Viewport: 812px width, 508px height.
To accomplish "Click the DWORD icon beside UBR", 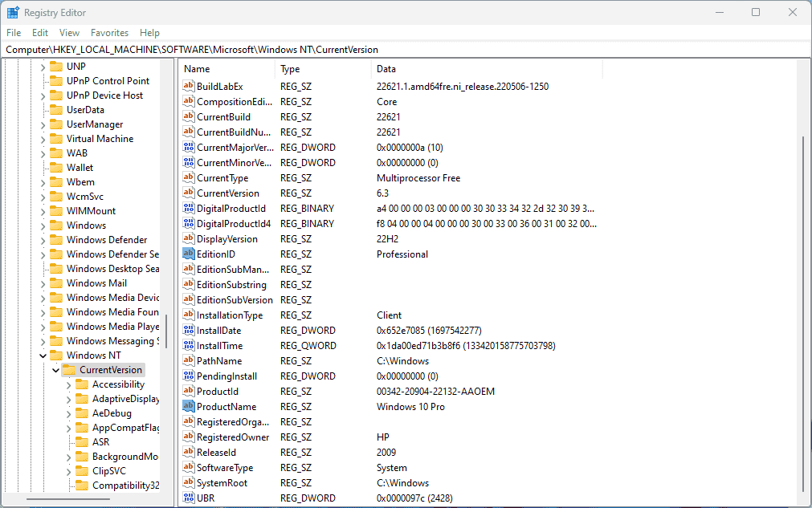I will pyautogui.click(x=189, y=498).
